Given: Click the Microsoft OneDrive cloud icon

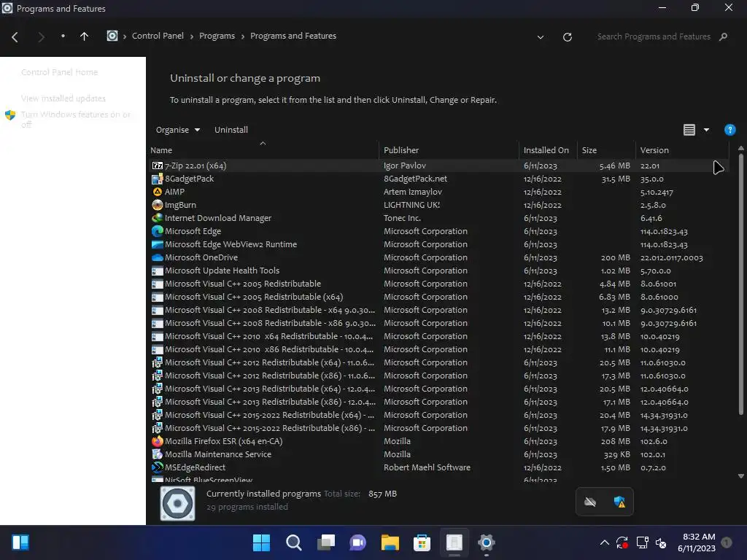Looking at the screenshot, I should click(x=158, y=257).
